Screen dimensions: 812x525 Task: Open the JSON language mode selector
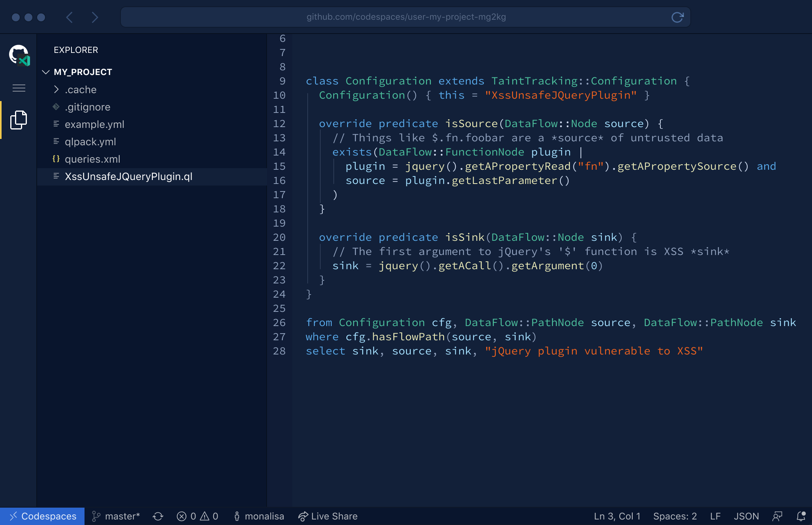(x=746, y=516)
